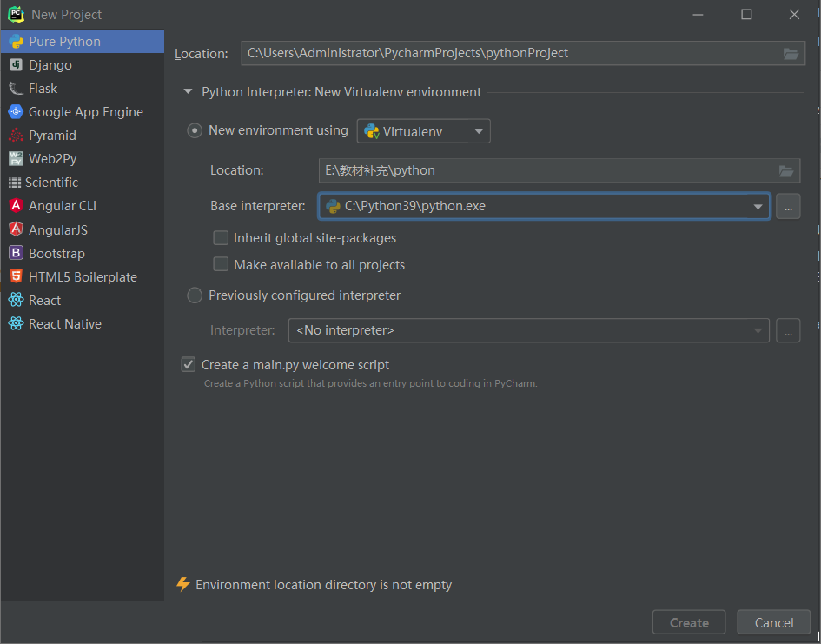Screen dimensions: 821x644
Task: Click the React Native icon
Action: coord(17,323)
